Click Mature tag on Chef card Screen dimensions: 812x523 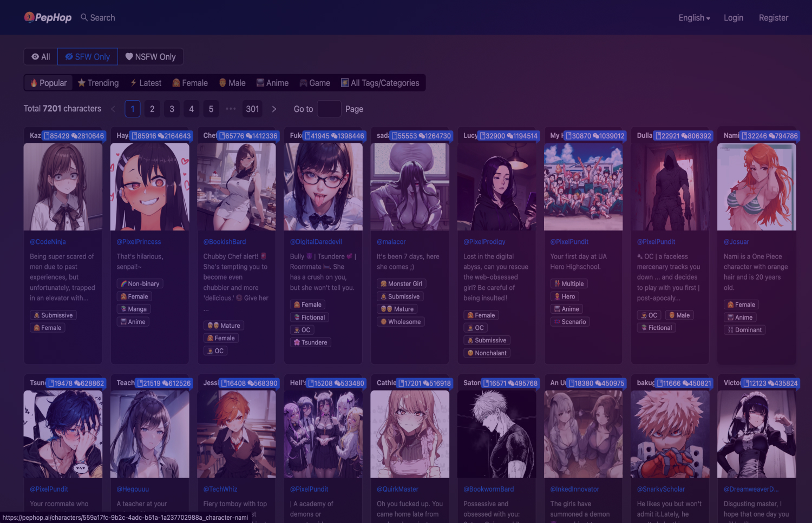224,326
